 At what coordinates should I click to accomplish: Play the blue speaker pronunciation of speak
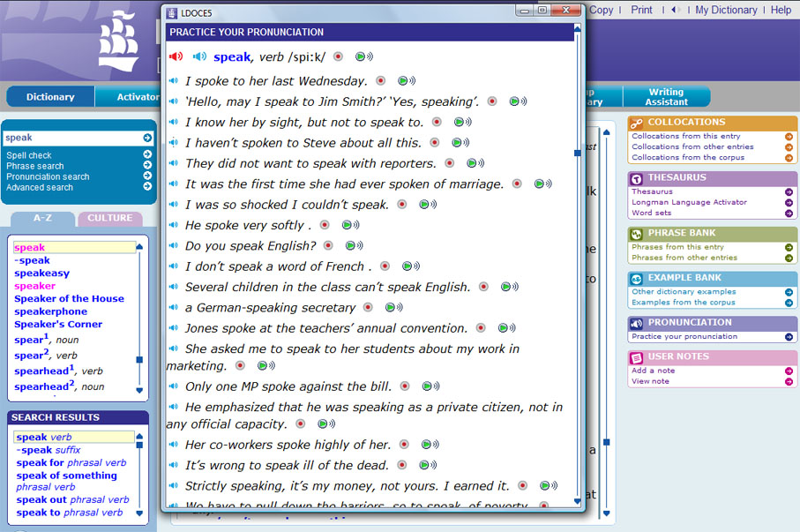199,56
